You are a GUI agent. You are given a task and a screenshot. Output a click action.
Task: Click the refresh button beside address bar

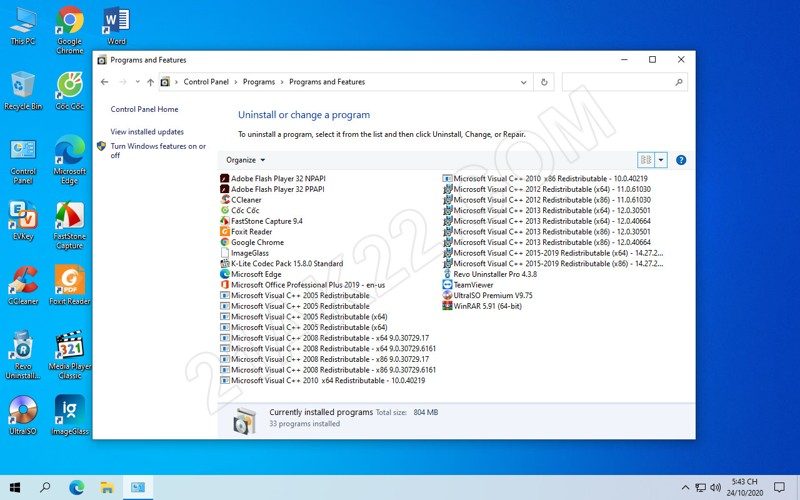click(544, 82)
